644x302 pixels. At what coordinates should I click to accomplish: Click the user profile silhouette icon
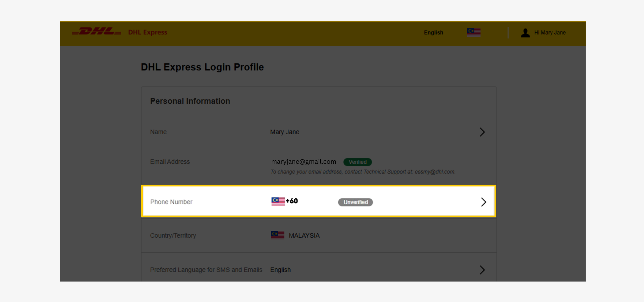click(525, 33)
